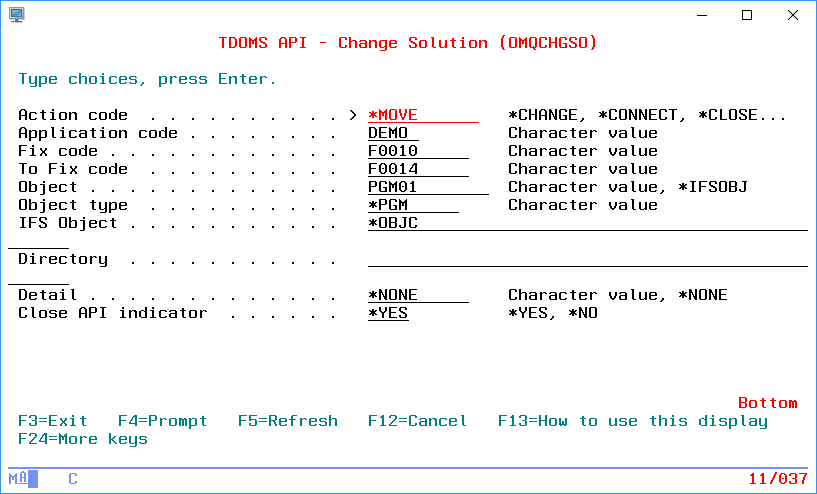Activate the F5=Refresh key label
The height and width of the screenshot is (494, 817).
(287, 421)
